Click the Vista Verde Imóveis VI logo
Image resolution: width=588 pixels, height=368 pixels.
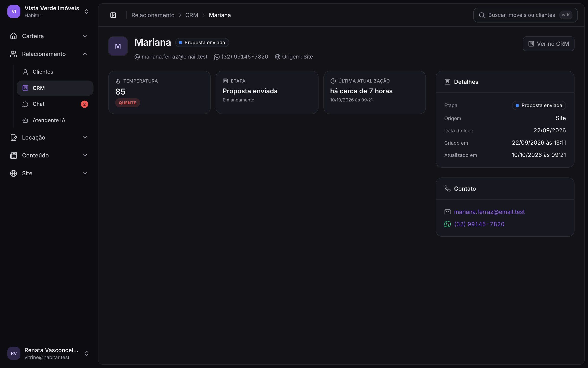(x=14, y=11)
